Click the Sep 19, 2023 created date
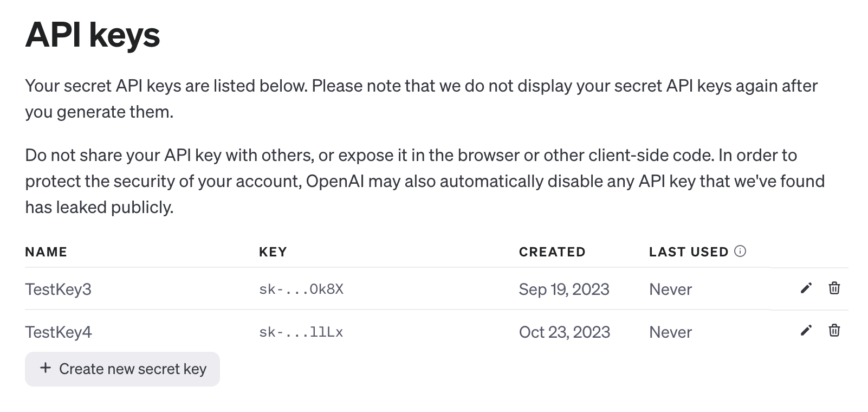Image resolution: width=868 pixels, height=412 pixels. (564, 289)
